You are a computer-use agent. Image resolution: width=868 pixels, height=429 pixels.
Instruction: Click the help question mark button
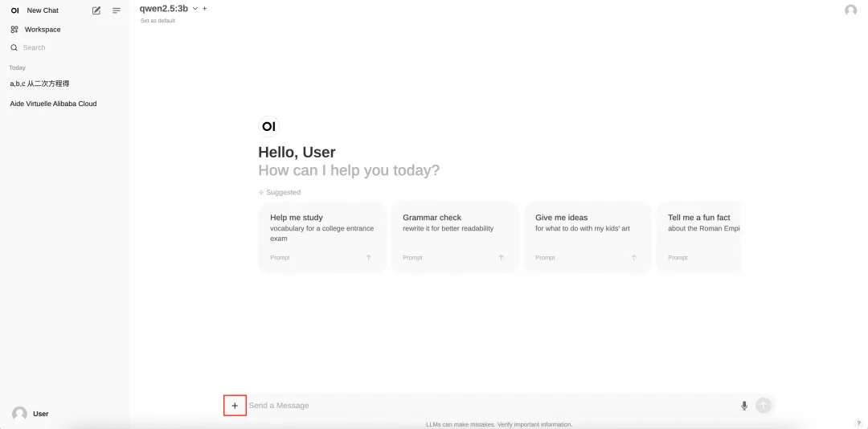coord(858,423)
